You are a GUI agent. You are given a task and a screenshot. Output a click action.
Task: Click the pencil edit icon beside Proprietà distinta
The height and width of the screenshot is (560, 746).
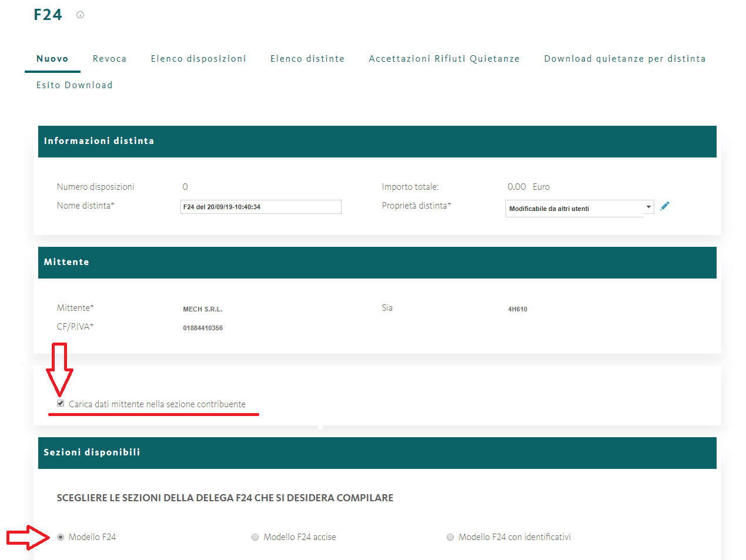(x=664, y=206)
